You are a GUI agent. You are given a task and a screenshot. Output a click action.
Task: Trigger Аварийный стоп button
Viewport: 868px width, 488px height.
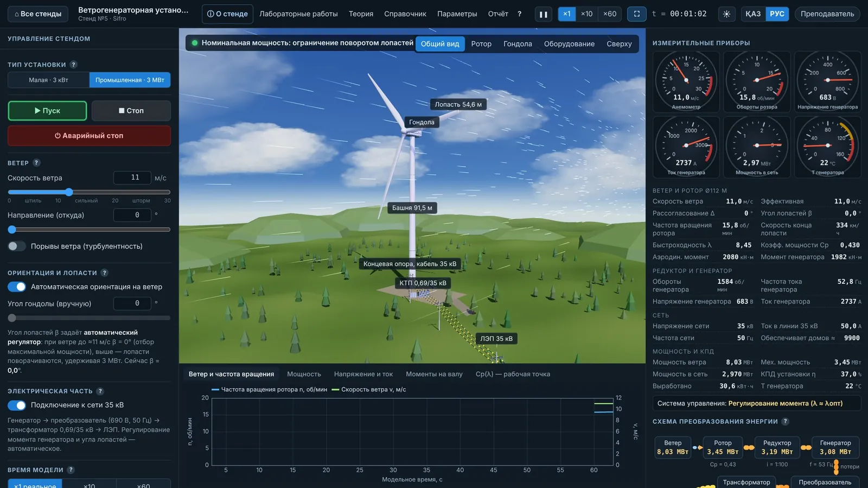point(89,136)
